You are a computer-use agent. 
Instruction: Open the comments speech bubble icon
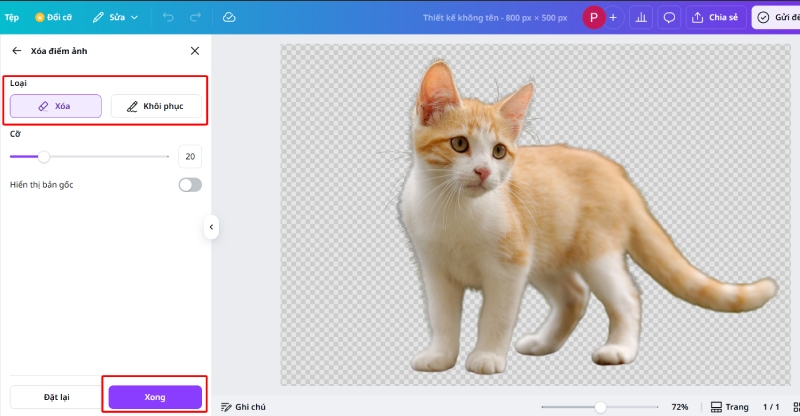point(669,17)
